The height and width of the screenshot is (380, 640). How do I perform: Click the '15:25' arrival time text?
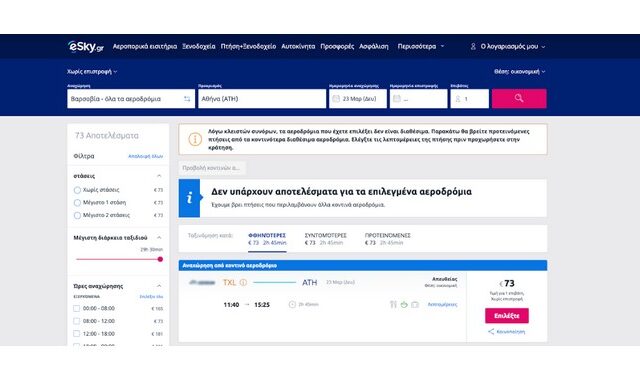(262, 304)
